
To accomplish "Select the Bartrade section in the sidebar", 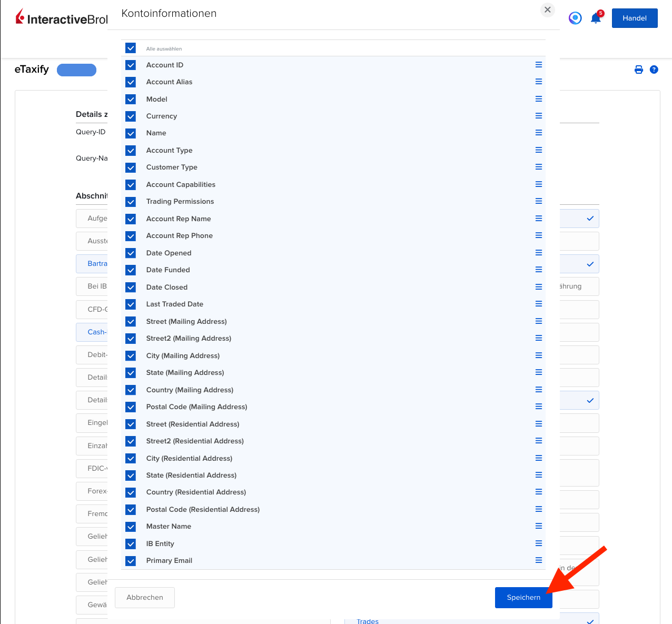I will [x=97, y=263].
